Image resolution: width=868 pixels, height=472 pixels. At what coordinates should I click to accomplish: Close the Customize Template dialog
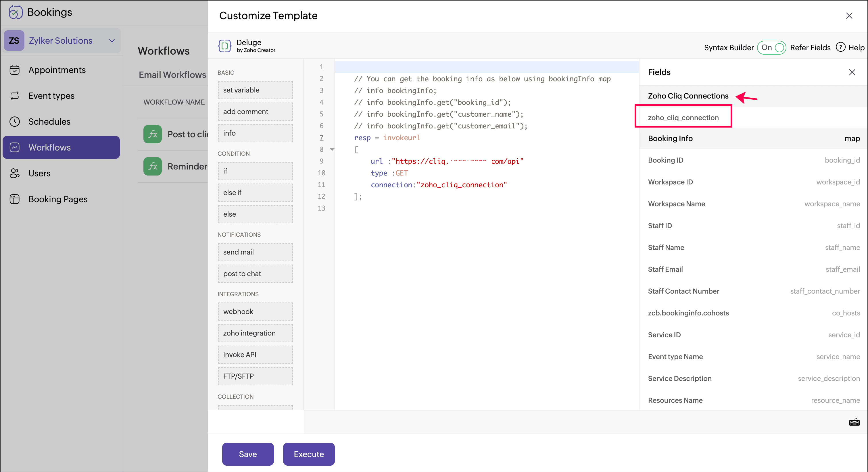click(849, 16)
